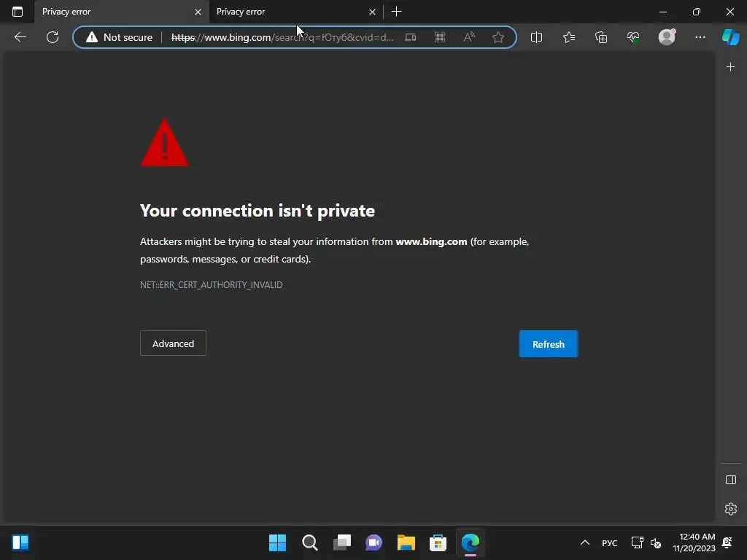
Task: Select the NET::ERR_CERT_AUTHORITY_INVALID error code
Action: (x=211, y=285)
